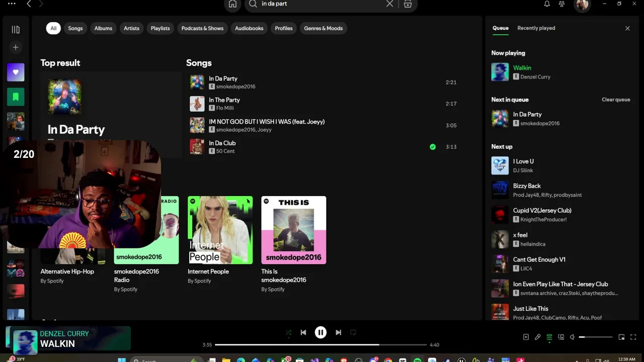Select x feel by hellaindica in queue
This screenshot has height=362, width=644.
point(561,239)
